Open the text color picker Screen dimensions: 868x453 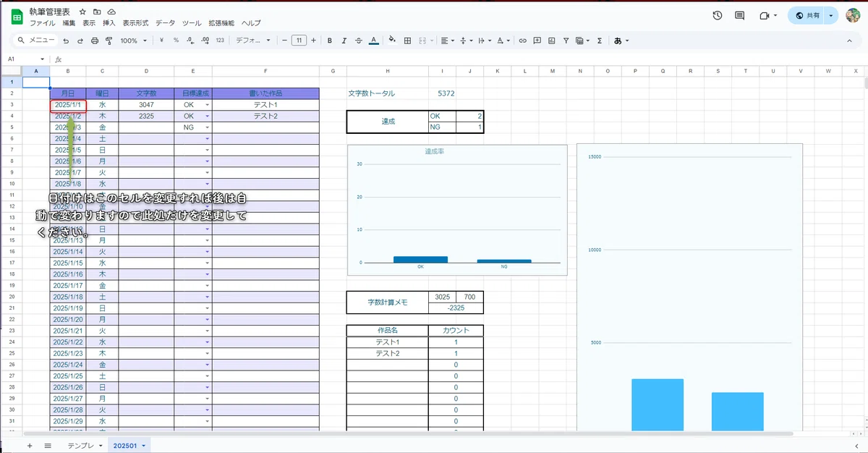(373, 41)
